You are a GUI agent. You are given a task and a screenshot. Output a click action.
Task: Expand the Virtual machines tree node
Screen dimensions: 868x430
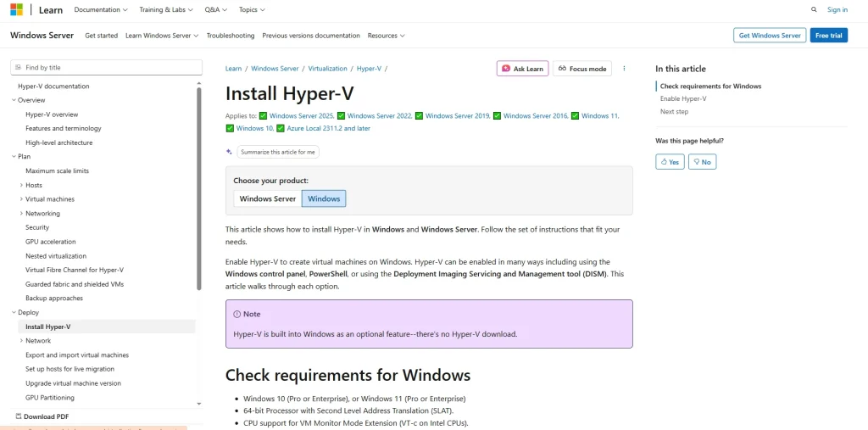coord(21,199)
